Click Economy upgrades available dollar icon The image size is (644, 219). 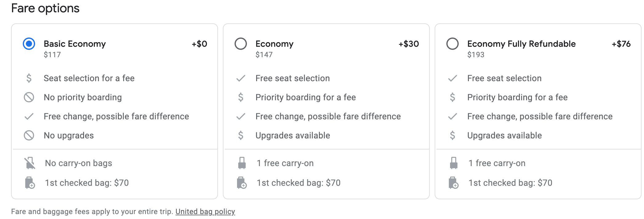click(x=241, y=135)
